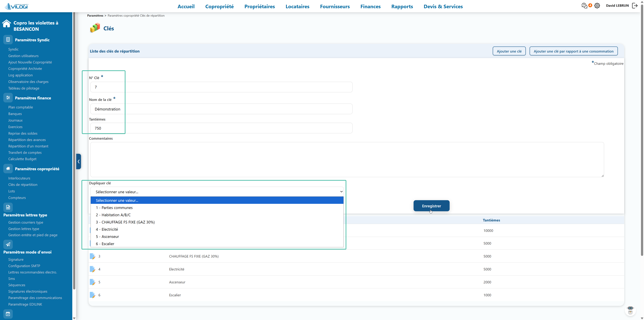Click the home icon beside Copro les violettes
This screenshot has height=320, width=644.
pos(7,24)
